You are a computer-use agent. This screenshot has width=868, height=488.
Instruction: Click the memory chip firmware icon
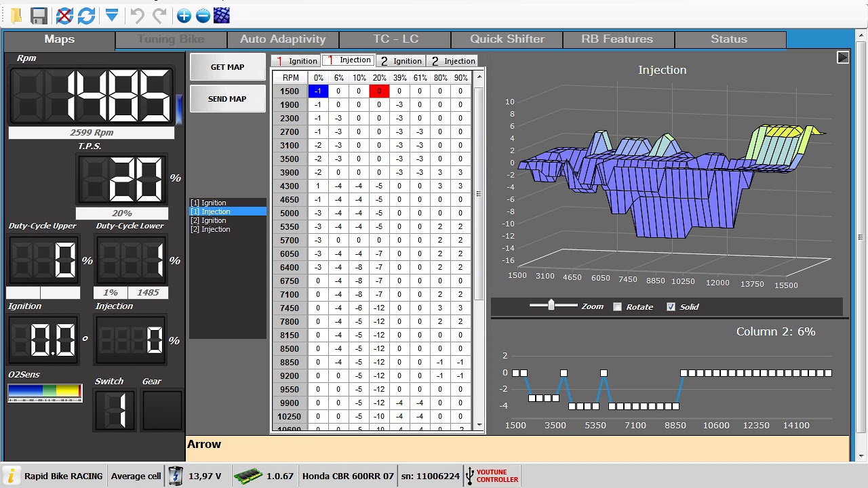point(248,476)
